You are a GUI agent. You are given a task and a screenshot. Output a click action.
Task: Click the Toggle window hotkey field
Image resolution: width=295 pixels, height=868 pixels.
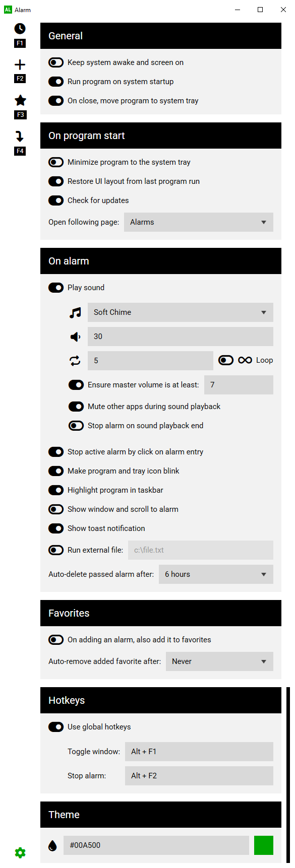pos(199,752)
